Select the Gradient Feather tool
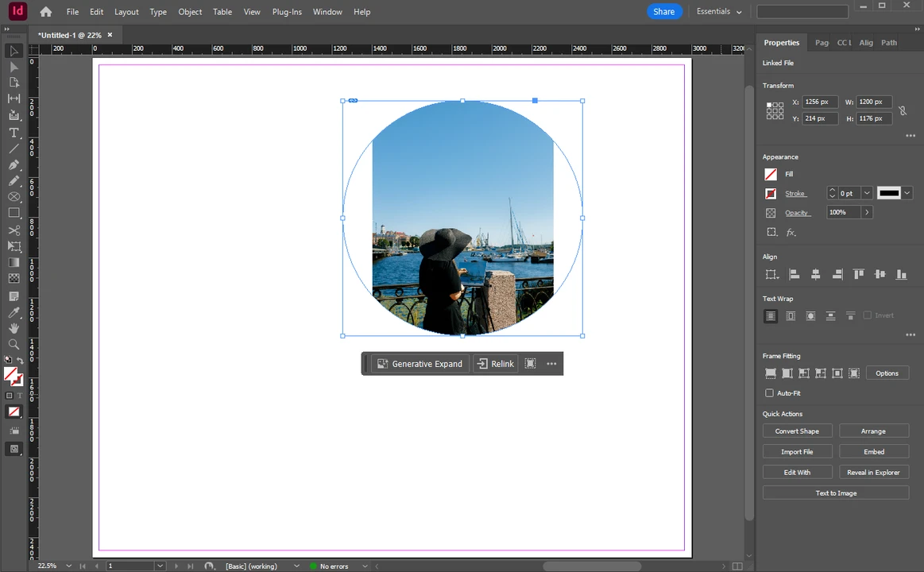924x572 pixels. point(14,278)
